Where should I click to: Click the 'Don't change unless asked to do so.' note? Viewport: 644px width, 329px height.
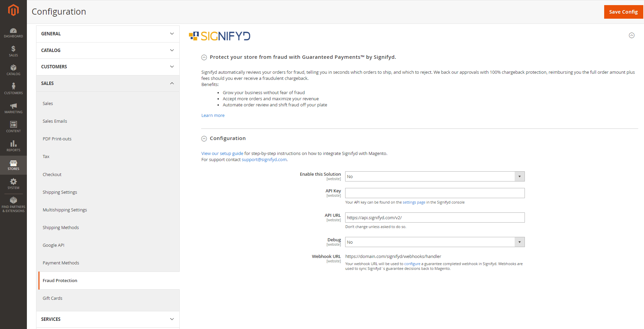click(x=376, y=227)
